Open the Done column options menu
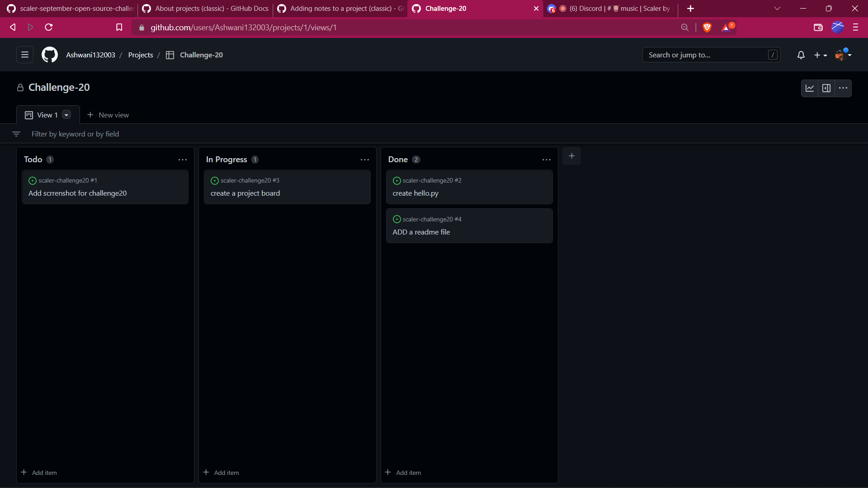 click(547, 160)
